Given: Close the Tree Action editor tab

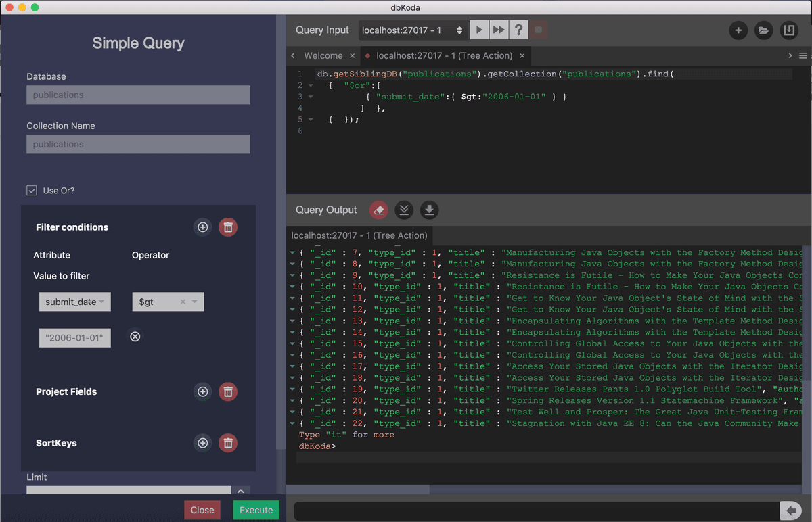Looking at the screenshot, I should (522, 56).
